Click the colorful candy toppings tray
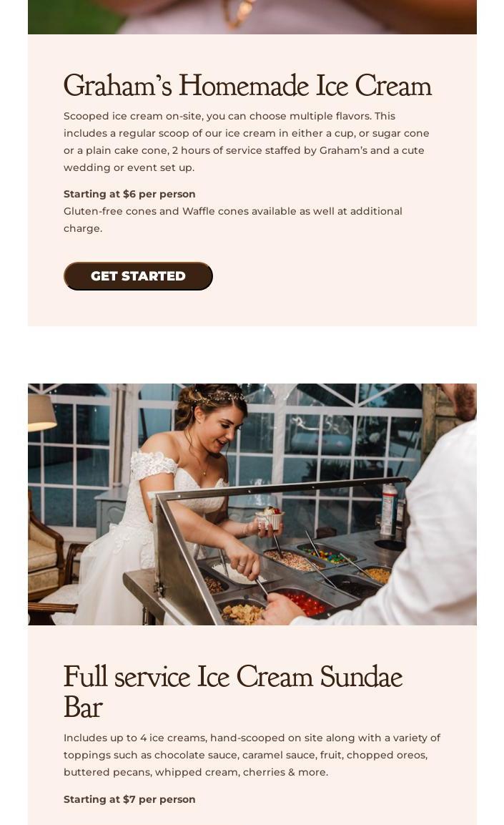Image resolution: width=504 pixels, height=825 pixels. [325, 555]
